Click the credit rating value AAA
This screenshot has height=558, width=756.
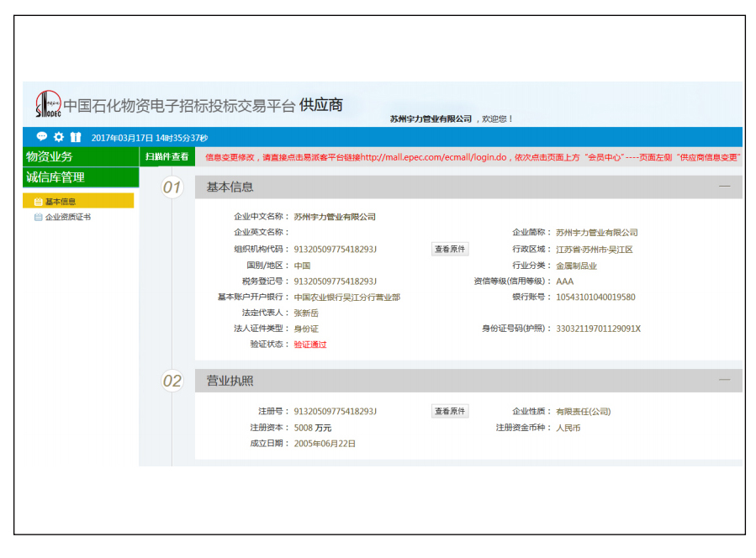pyautogui.click(x=565, y=282)
